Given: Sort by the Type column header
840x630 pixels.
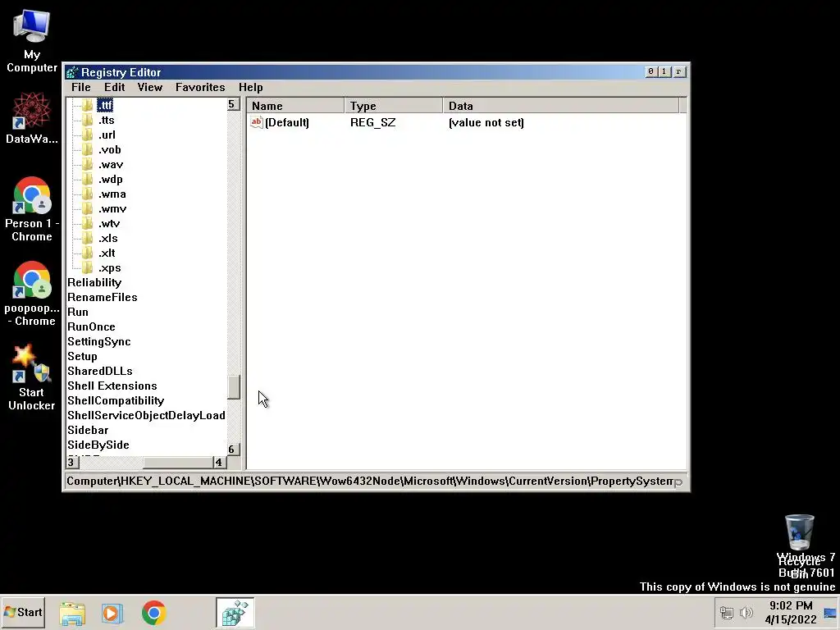Looking at the screenshot, I should pyautogui.click(x=394, y=106).
